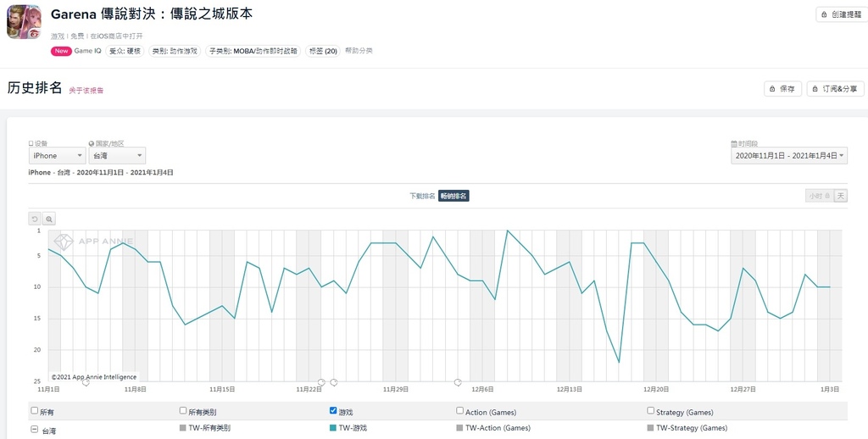Click the pink New badge
This screenshot has width=868, height=439.
click(x=61, y=51)
